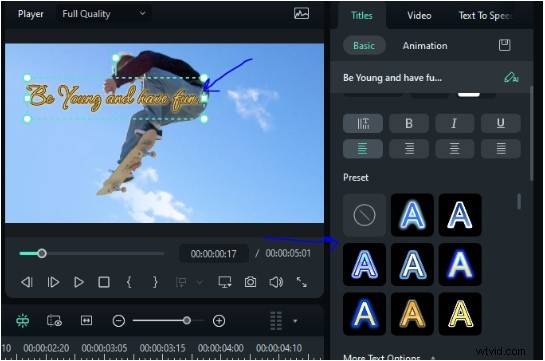
Task: Toggle the auto ripple timeline icon
Action: tap(23, 321)
